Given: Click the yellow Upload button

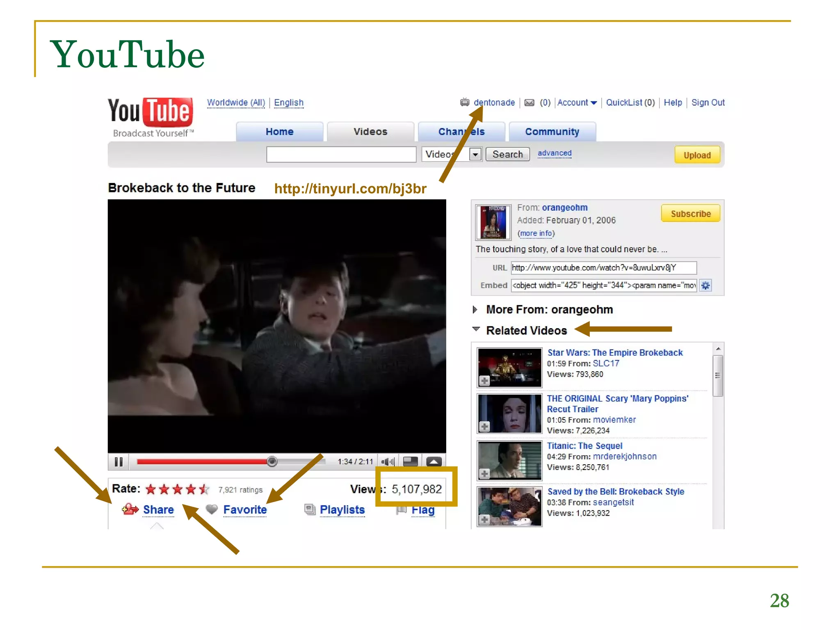Looking at the screenshot, I should point(697,155).
